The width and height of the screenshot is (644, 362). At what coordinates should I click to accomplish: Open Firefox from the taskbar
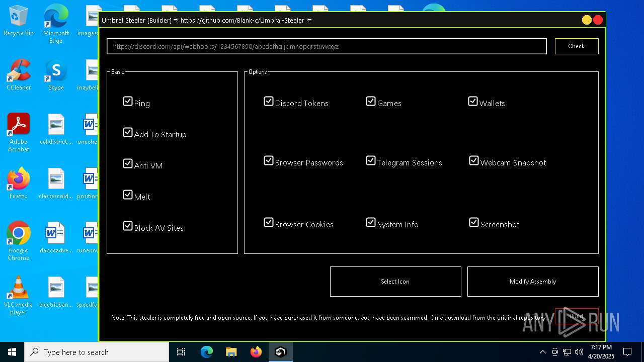click(256, 352)
